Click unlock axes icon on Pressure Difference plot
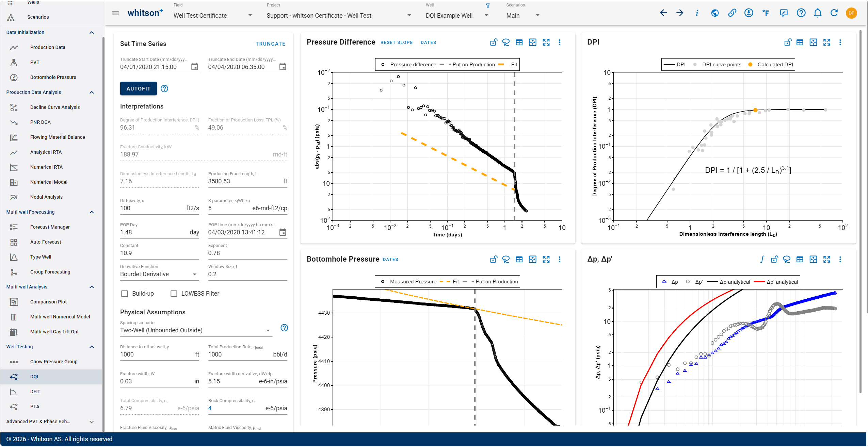 click(x=494, y=43)
